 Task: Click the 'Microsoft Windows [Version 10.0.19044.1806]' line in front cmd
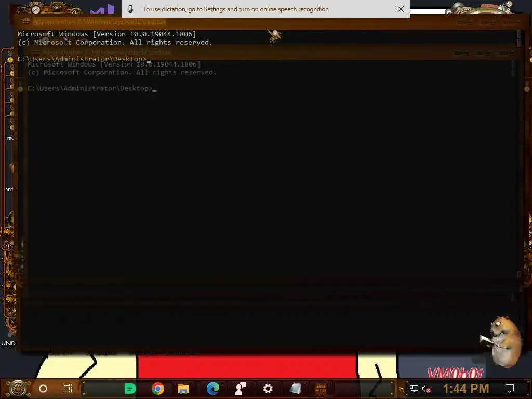point(107,34)
